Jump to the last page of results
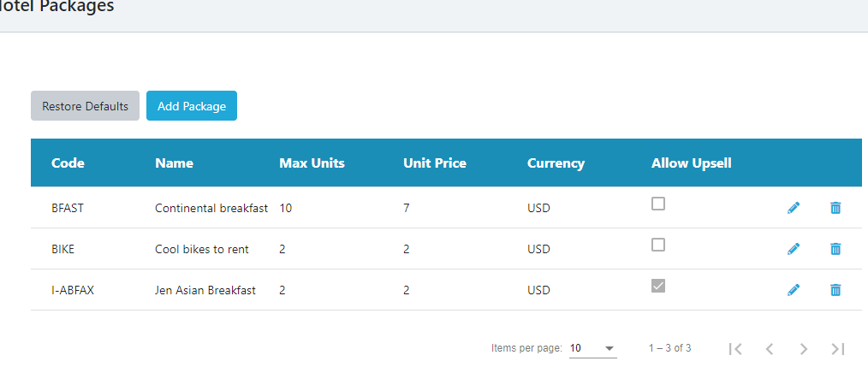The width and height of the screenshot is (868, 367). [838, 348]
